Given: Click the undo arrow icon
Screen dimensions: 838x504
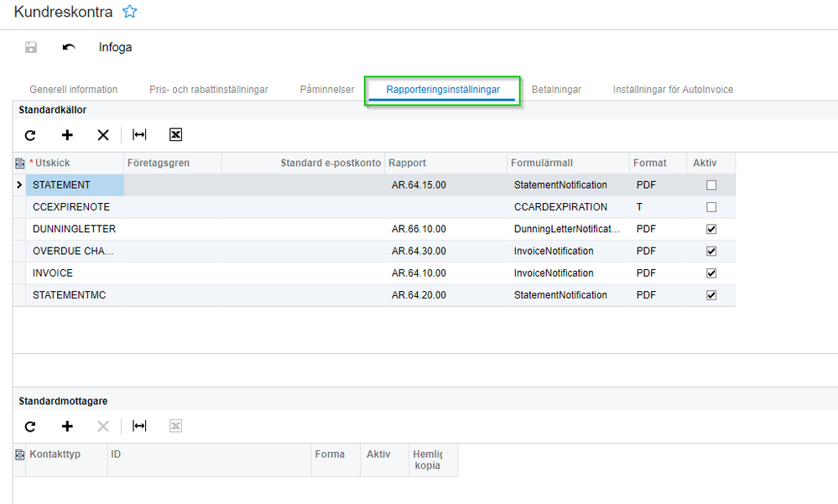Looking at the screenshot, I should (x=69, y=47).
